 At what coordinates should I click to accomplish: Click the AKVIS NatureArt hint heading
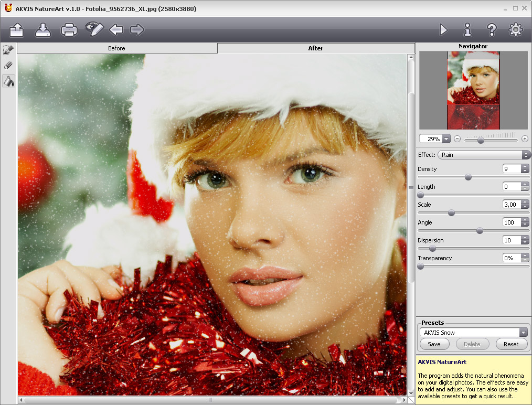442,362
